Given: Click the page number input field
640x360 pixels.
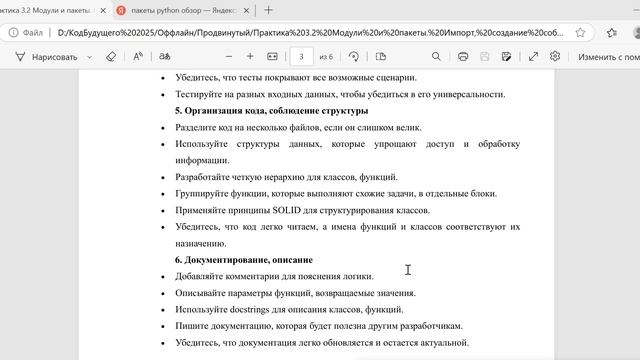Looking at the screenshot, I should [301, 57].
